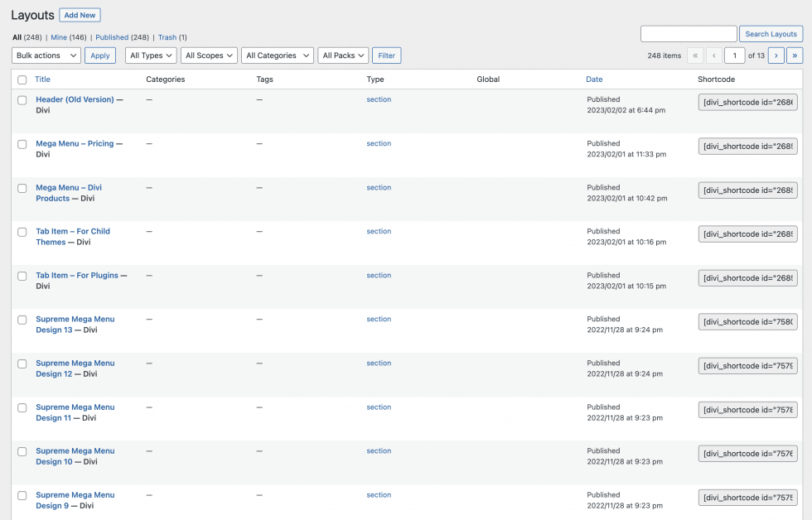This screenshot has height=520, width=812.
Task: Open the All Types filter dropdown
Action: [x=150, y=55]
